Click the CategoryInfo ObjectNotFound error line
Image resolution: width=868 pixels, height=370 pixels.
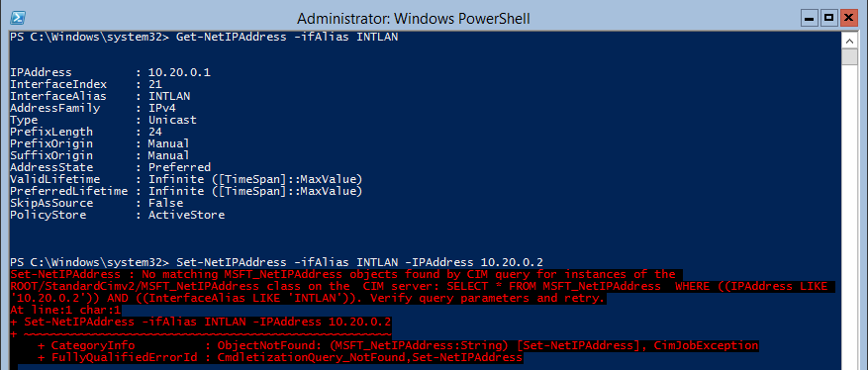tap(398, 345)
